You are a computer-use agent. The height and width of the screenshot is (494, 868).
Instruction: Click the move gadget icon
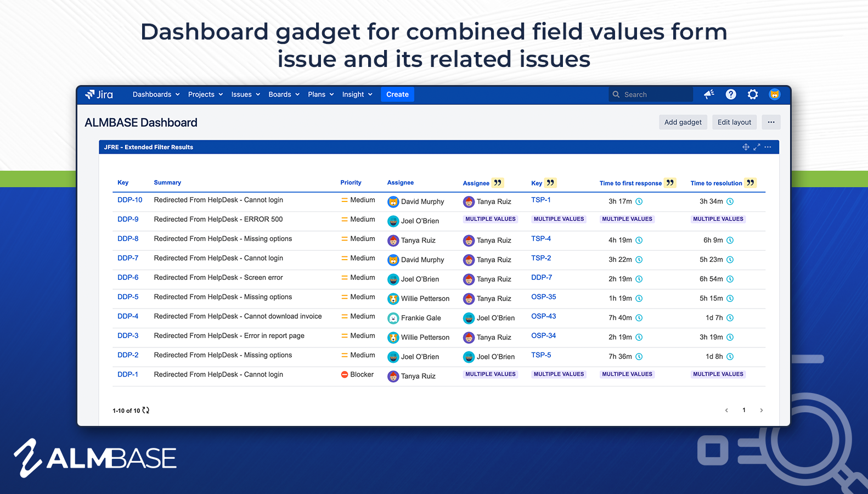pyautogui.click(x=746, y=147)
